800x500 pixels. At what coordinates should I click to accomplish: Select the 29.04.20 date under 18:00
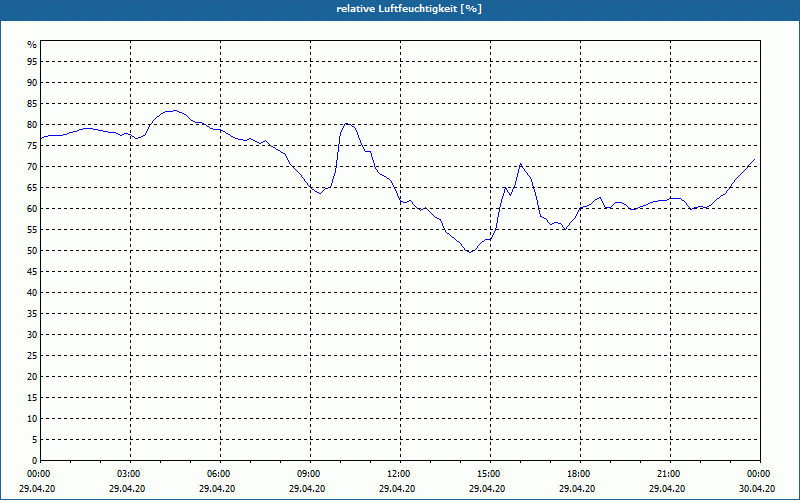point(577,489)
